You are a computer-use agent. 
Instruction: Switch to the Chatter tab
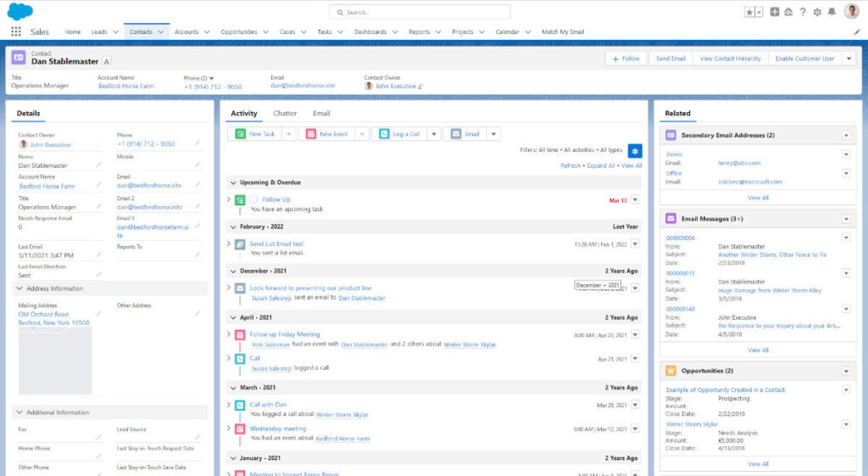click(x=285, y=113)
